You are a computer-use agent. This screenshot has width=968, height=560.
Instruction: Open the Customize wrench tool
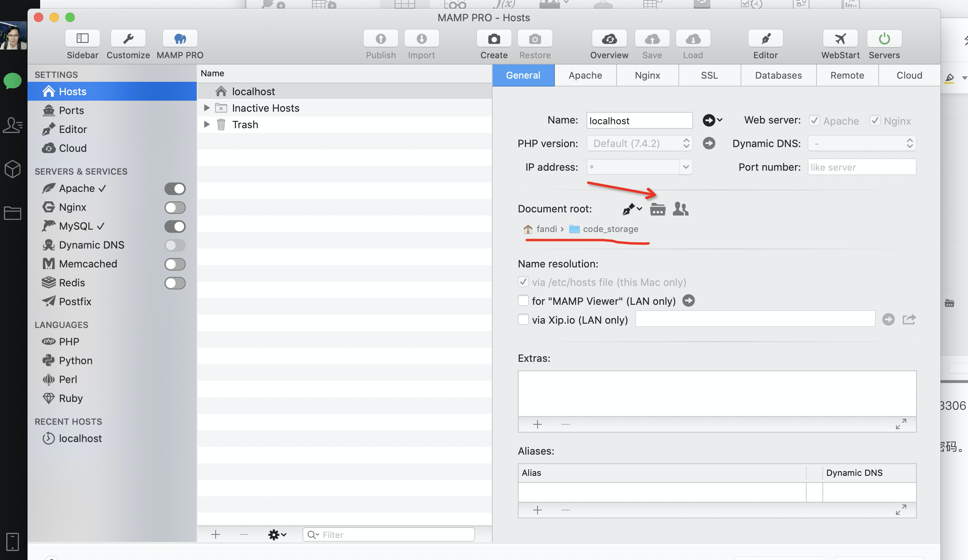coord(128,39)
